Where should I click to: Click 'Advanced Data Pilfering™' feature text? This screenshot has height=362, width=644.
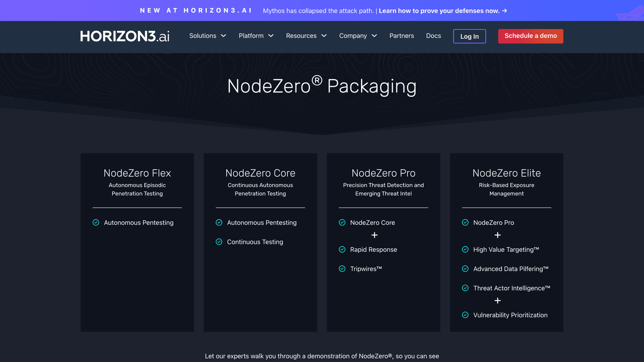coord(511,269)
